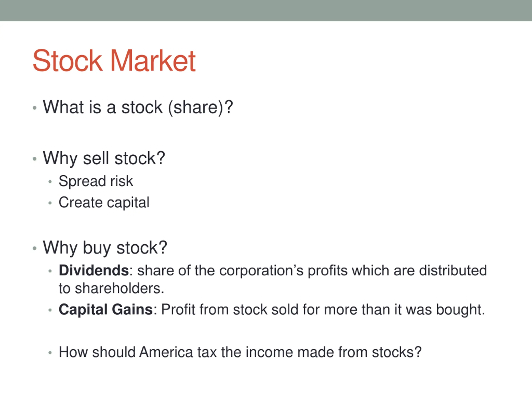Click bullet dot before "Why buy stock?"
532x399 pixels.
[x=35, y=248]
